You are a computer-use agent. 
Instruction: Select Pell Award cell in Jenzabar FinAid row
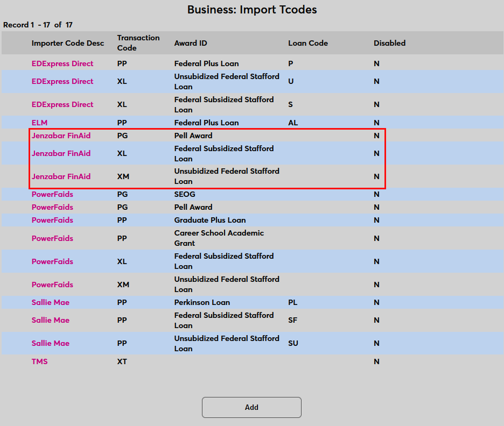[193, 136]
